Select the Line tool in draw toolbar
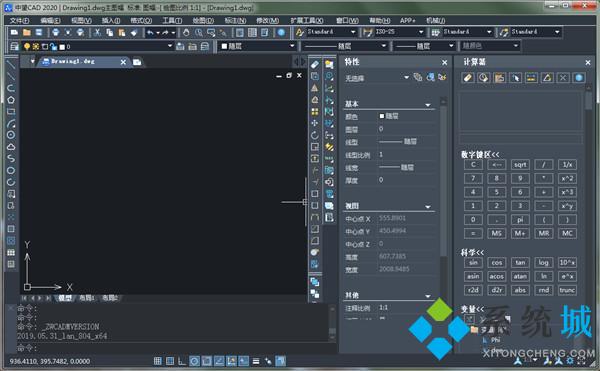 tap(11, 64)
